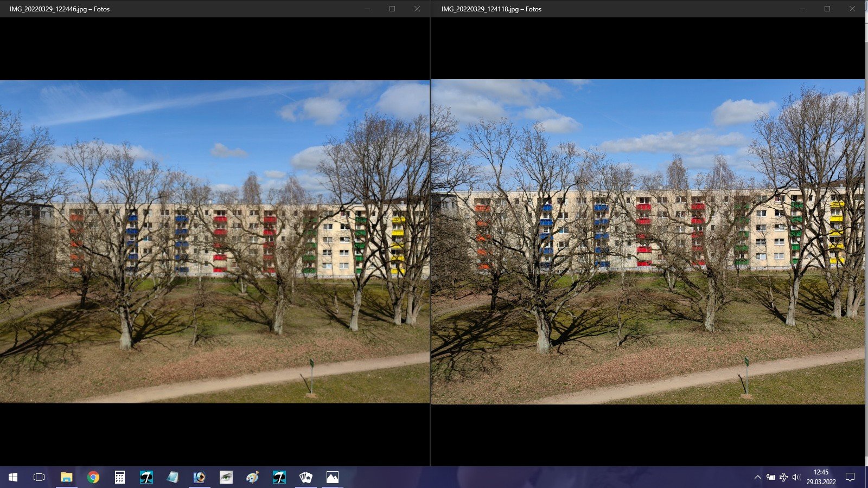
Task: Open the airplane mode network icon
Action: tap(784, 477)
